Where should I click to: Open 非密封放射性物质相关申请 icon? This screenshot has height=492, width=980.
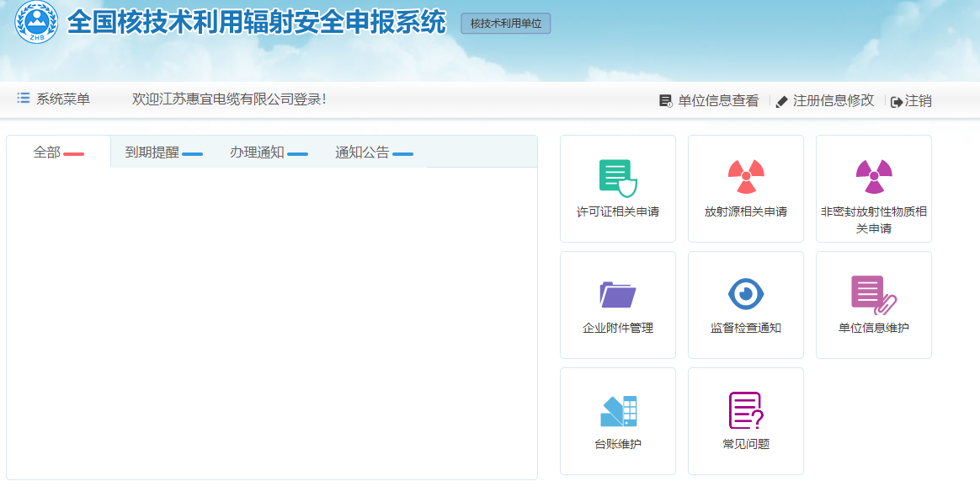coord(873,188)
